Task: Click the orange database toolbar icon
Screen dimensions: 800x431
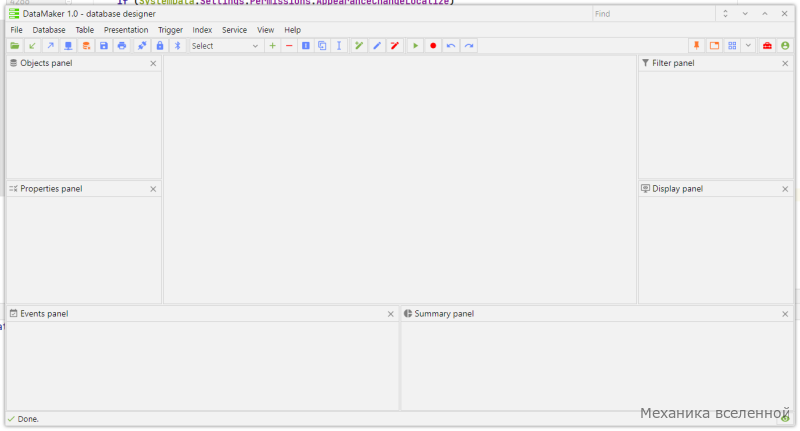Action: point(86,46)
